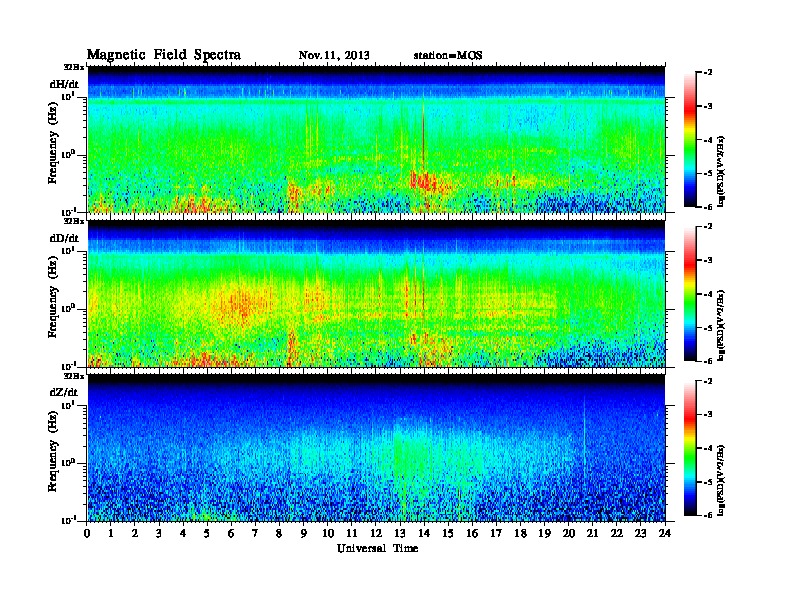Click the '2' tick on the Universal Time axis
This screenshot has height=612, width=792.
(x=135, y=533)
